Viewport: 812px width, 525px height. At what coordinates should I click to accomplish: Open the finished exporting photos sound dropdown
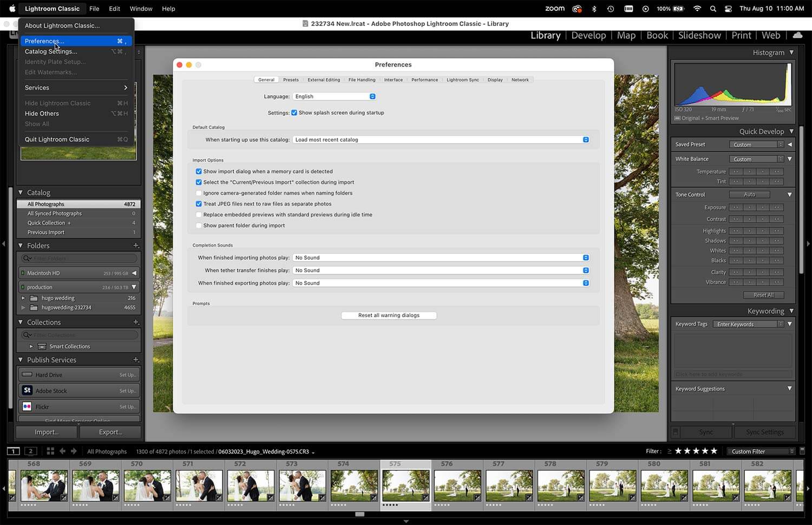[x=441, y=283]
